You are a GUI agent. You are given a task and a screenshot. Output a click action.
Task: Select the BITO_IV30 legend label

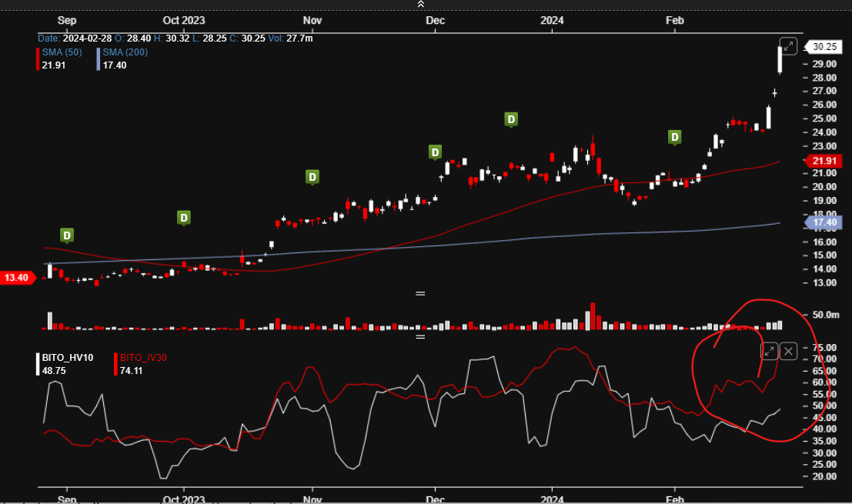click(143, 357)
